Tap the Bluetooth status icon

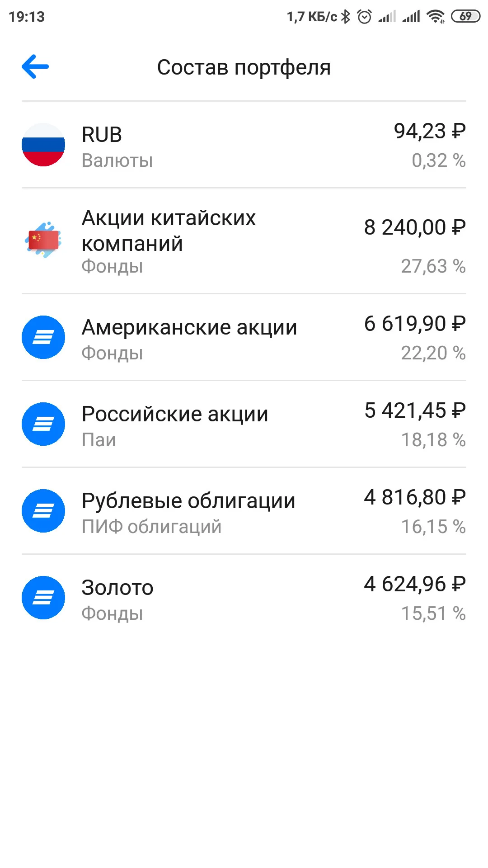(346, 17)
